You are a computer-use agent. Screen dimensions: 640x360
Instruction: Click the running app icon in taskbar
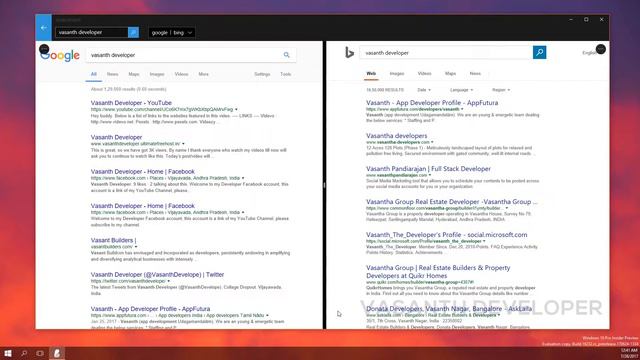tap(57, 353)
